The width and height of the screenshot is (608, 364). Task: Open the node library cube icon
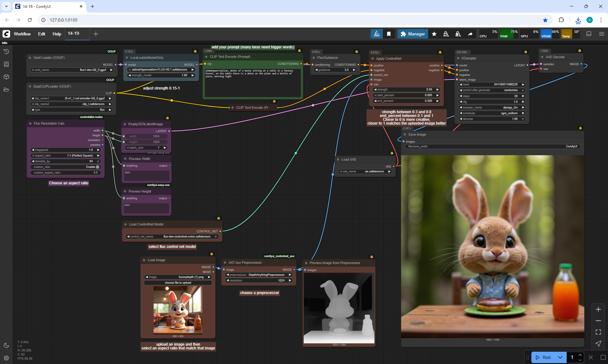6,77
